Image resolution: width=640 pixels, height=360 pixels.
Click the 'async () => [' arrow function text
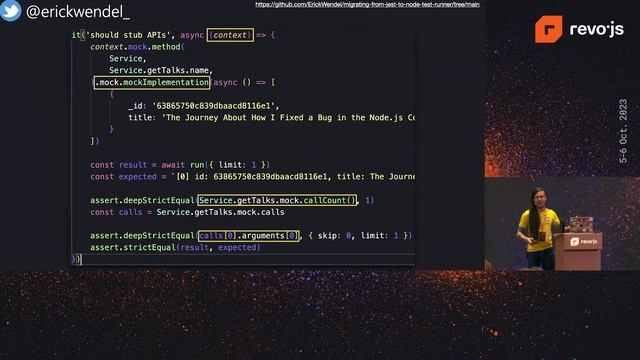244,82
